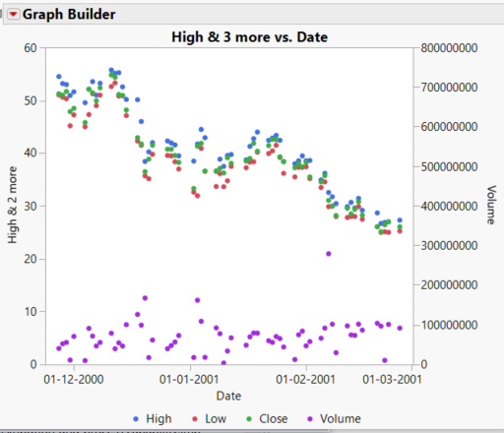This screenshot has width=504, height=433.
Task: Click the 30 tick on left axis
Action: [31, 207]
